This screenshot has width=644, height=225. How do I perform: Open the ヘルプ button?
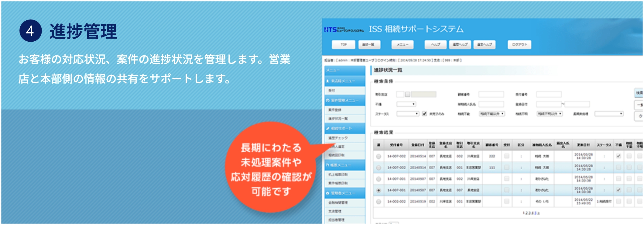tap(436, 45)
